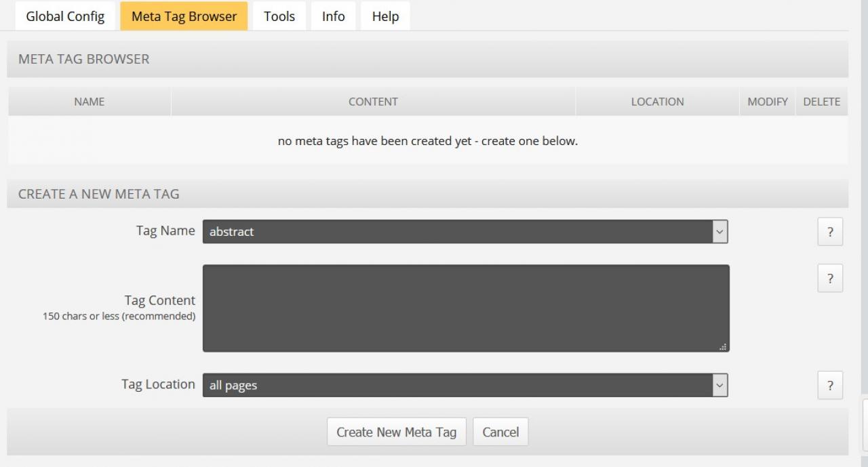This screenshot has width=868, height=467.
Task: Click the CONTENT column header
Action: (x=373, y=102)
